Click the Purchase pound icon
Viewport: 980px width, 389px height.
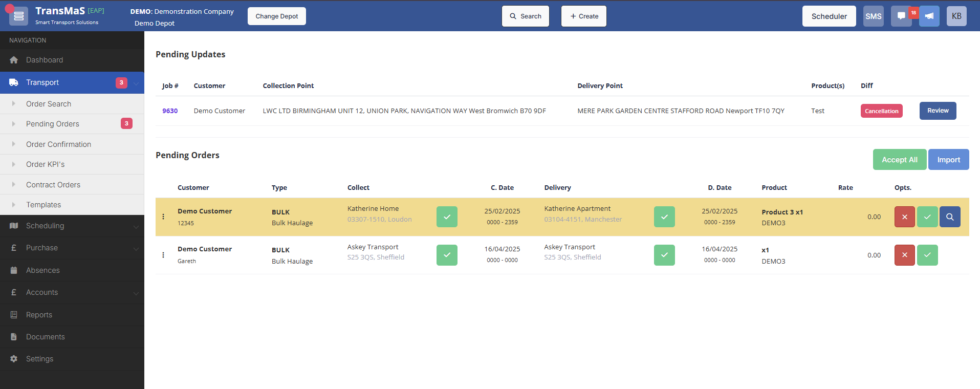[x=14, y=248]
